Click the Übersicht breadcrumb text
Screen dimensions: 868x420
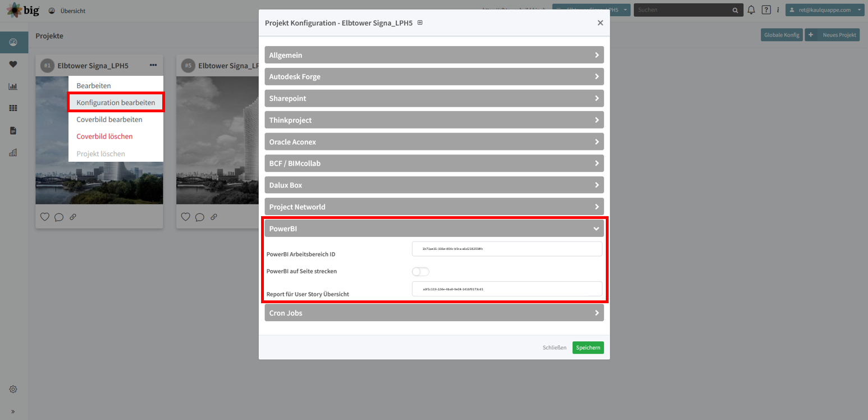click(x=73, y=11)
